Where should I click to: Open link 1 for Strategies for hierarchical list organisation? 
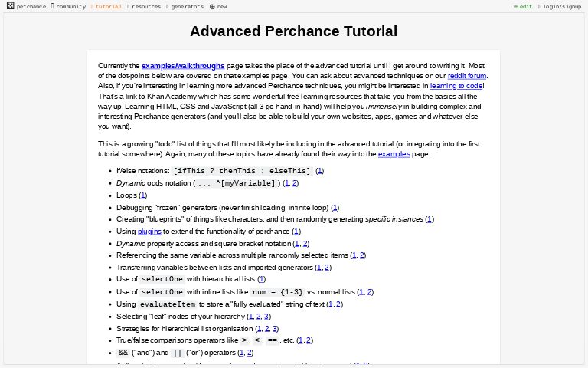260,329
